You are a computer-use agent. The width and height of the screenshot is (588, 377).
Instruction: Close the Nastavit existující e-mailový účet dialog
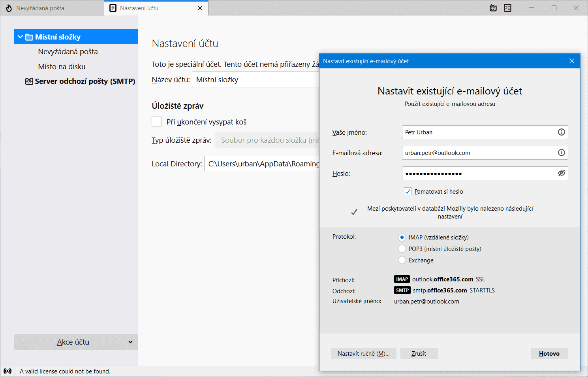pos(571,61)
